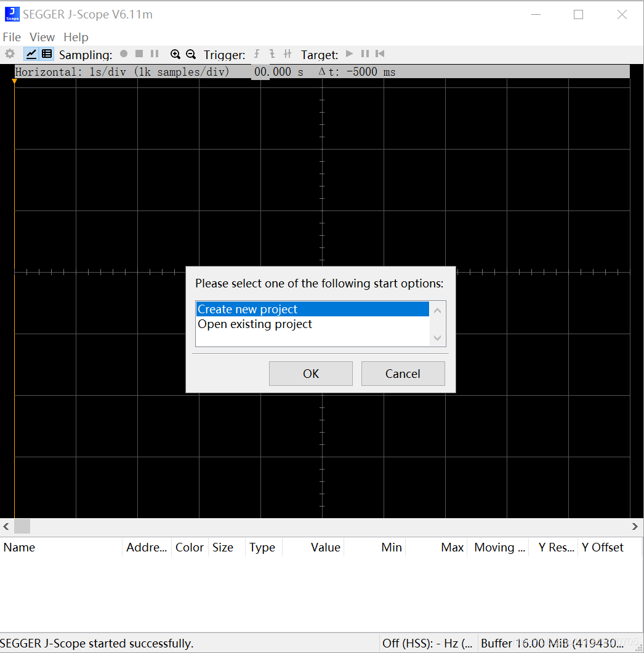Minimize the J-Scope window
This screenshot has height=653, width=644.
(x=536, y=15)
